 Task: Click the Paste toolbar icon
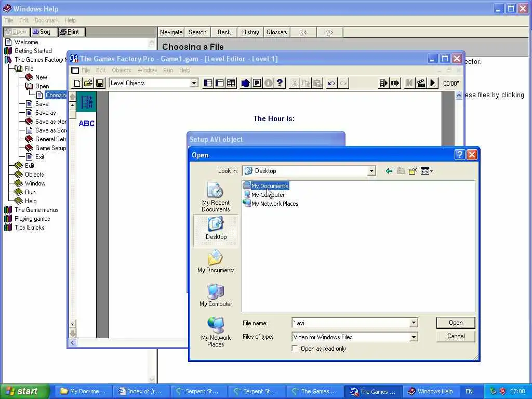point(317,83)
